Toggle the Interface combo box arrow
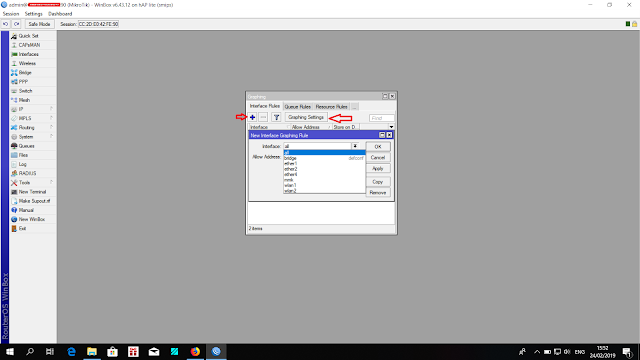This screenshot has height=360, width=640. pyautogui.click(x=355, y=146)
